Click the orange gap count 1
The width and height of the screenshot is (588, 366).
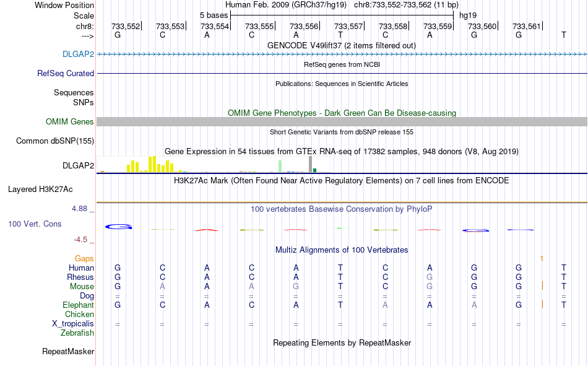point(542,259)
